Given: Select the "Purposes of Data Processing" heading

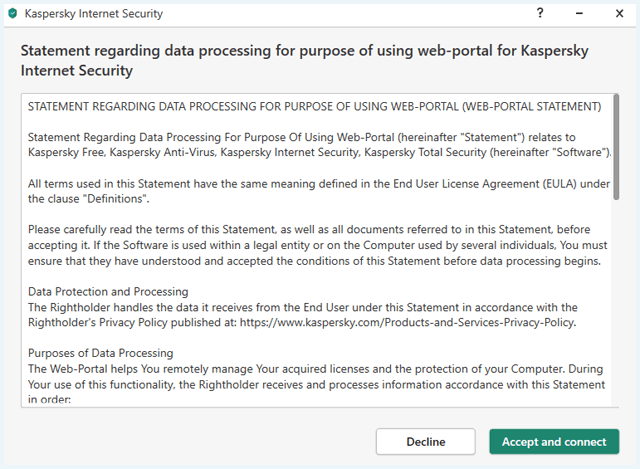Looking at the screenshot, I should coord(100,353).
